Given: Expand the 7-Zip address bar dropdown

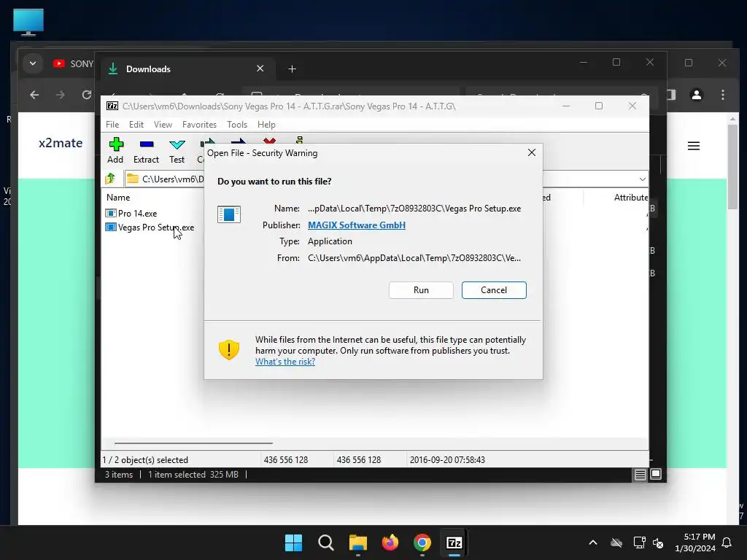Looking at the screenshot, I should tap(642, 179).
